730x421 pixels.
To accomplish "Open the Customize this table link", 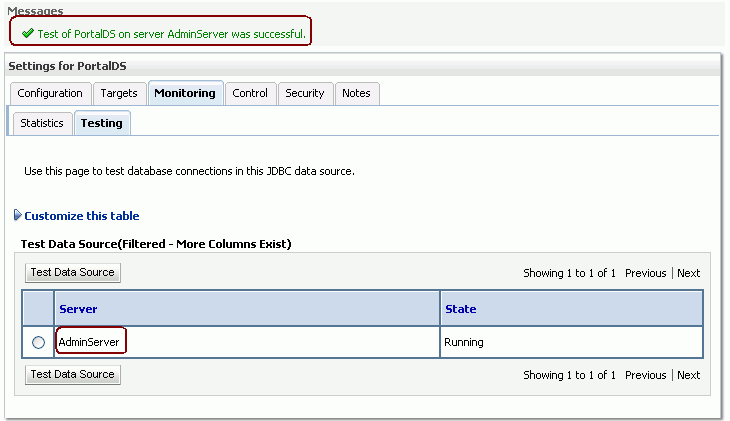I will pos(81,216).
